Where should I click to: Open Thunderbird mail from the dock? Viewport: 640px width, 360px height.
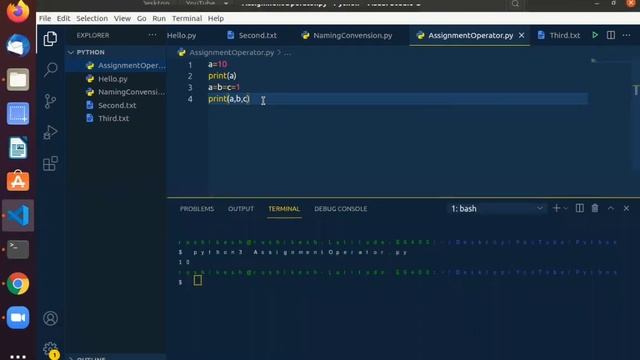click(x=18, y=45)
